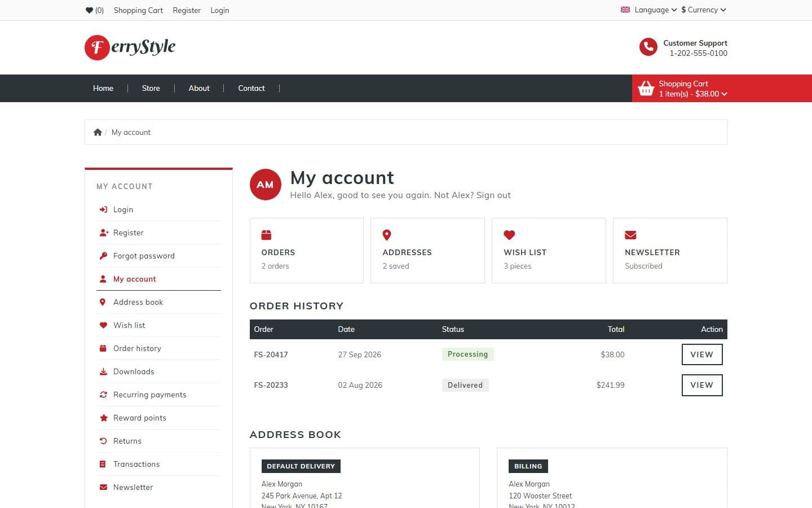This screenshot has width=812, height=508.
Task: Open Newsletter in sidebar
Action: pos(158,487)
